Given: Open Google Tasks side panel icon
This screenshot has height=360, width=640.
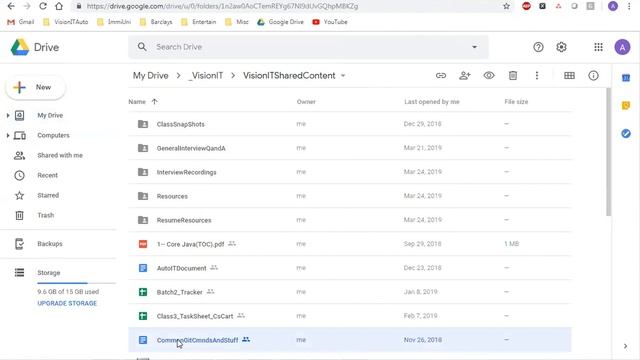Looking at the screenshot, I should 626,133.
